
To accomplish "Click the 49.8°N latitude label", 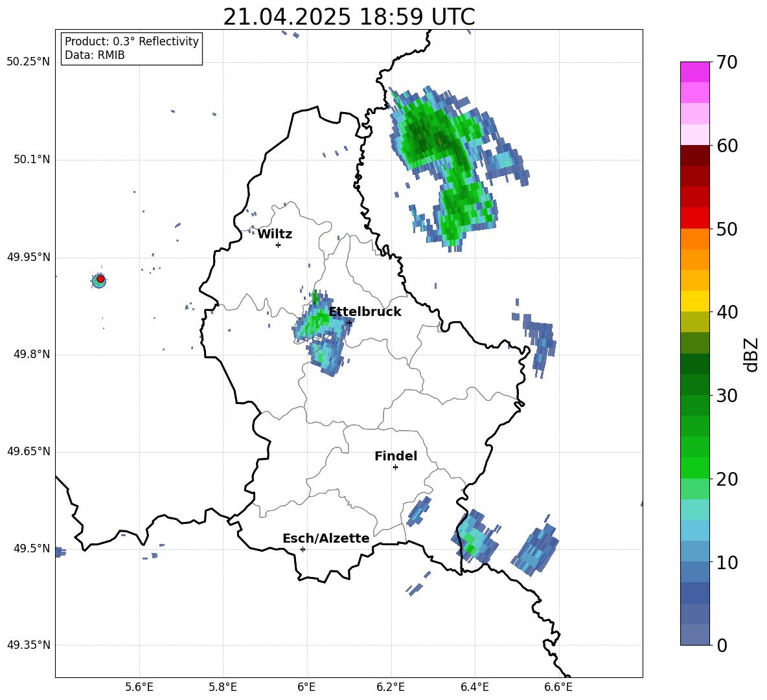I will click(x=32, y=354).
